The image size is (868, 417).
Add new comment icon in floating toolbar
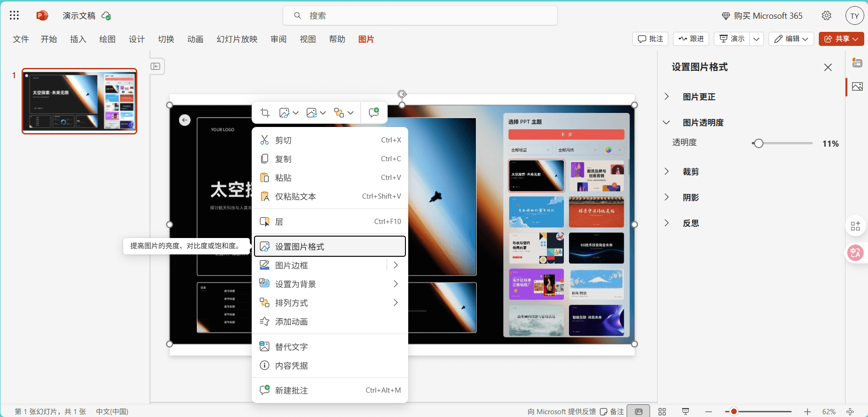point(374,112)
